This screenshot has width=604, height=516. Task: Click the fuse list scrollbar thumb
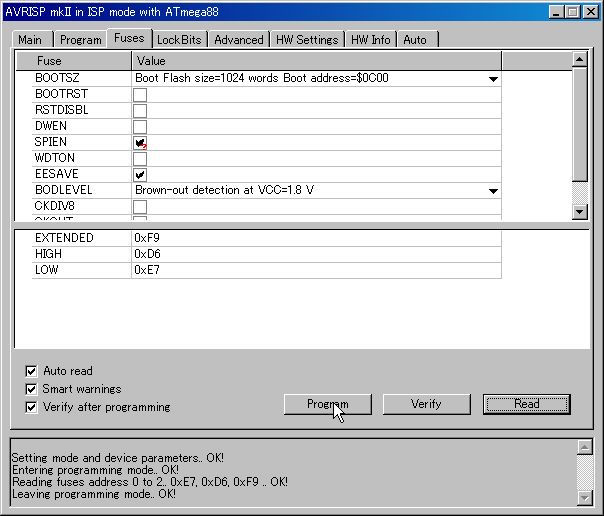[580, 124]
